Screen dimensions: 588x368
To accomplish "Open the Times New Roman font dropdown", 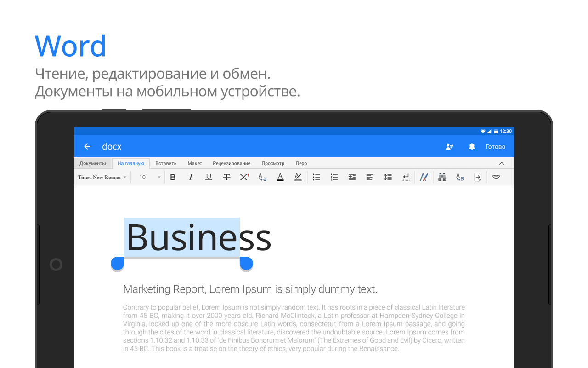I will pos(102,177).
